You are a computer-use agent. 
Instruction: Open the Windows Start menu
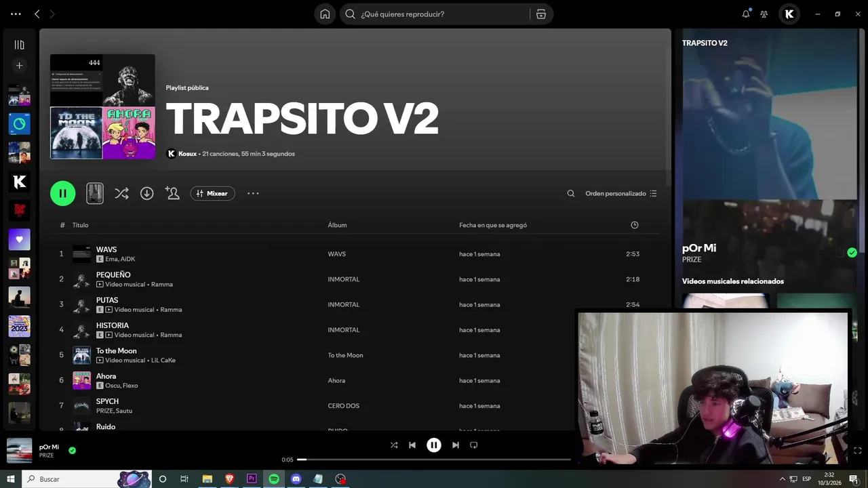pyautogui.click(x=11, y=479)
